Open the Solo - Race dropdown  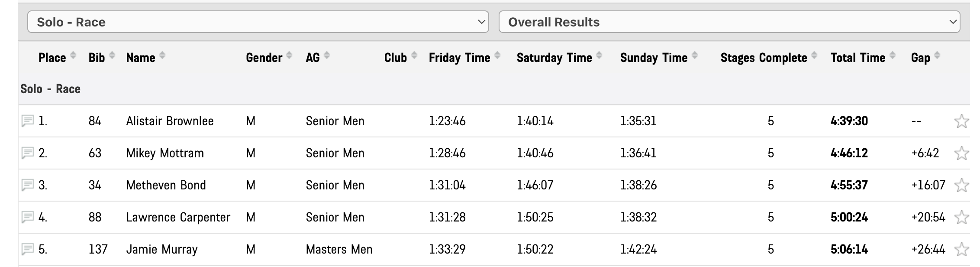pos(258,22)
